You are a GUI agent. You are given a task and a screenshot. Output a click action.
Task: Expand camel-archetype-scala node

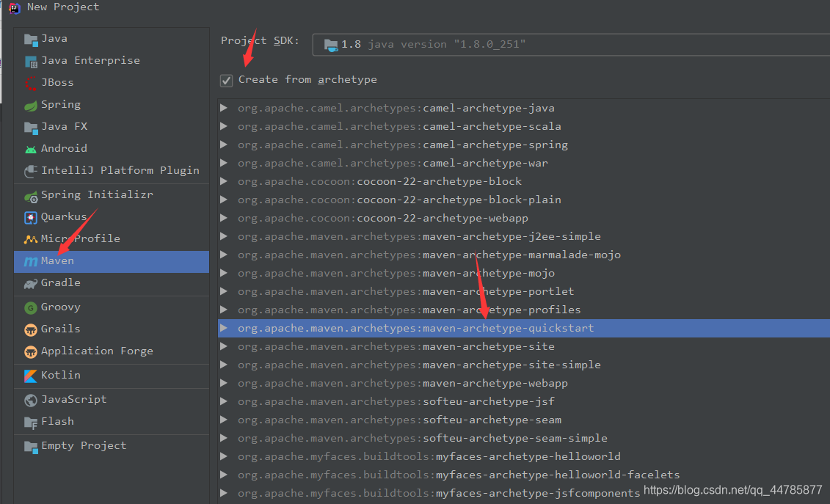coord(224,126)
